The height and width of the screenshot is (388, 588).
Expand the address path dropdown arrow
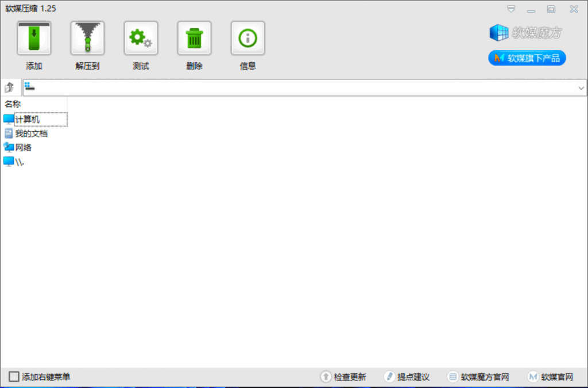click(581, 88)
